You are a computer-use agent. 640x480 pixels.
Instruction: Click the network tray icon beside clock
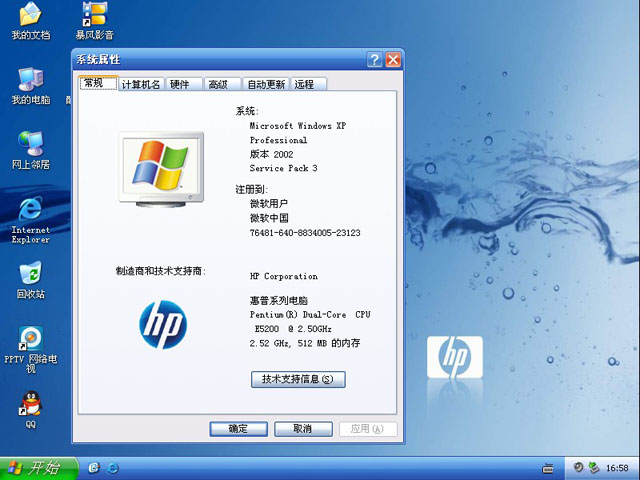click(x=594, y=467)
